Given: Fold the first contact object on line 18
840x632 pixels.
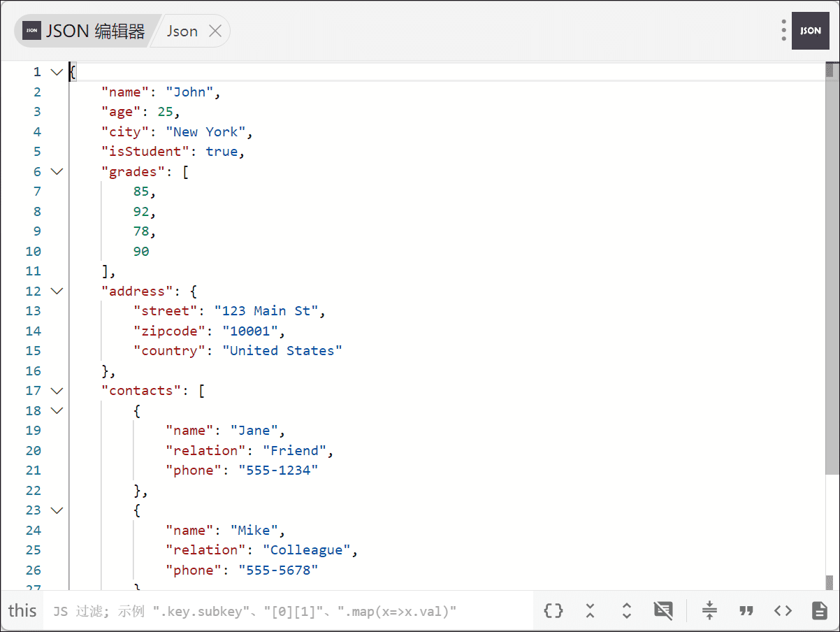Looking at the screenshot, I should pos(57,410).
